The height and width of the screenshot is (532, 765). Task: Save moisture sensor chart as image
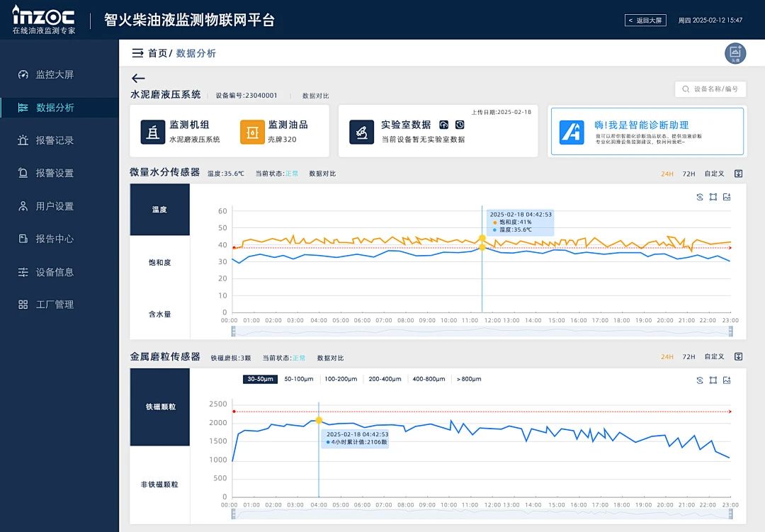click(726, 197)
